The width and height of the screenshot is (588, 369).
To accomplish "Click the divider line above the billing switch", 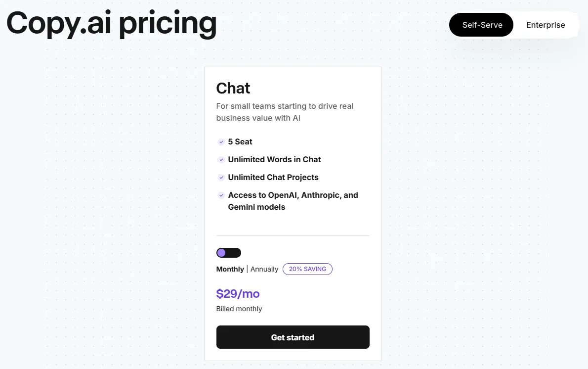I will [293, 235].
